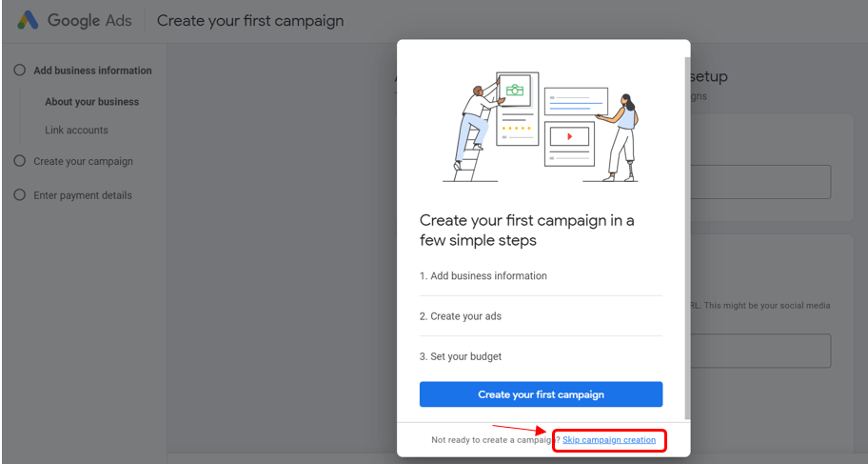Click the dialog's vertical scrollbar
Screen dimensions: 868x464
pyautogui.click(x=687, y=237)
